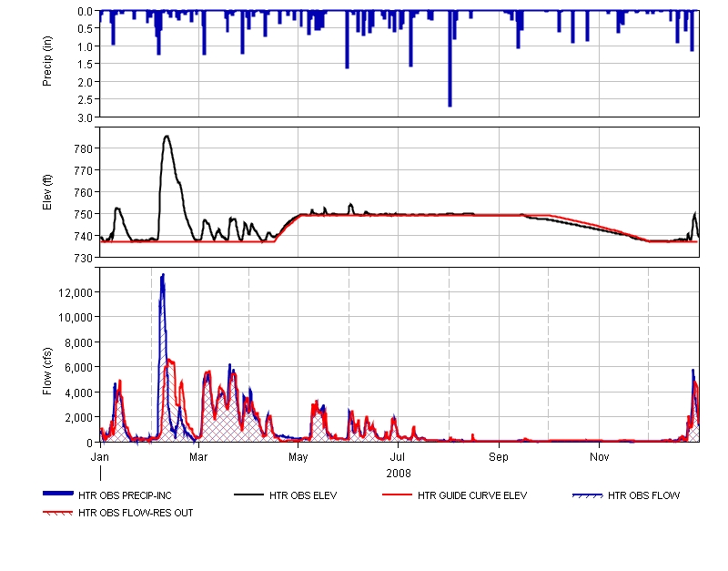This screenshot has width=728, height=571.
Task: Click the 0.5 precipitation tick label
Action: (86, 29)
